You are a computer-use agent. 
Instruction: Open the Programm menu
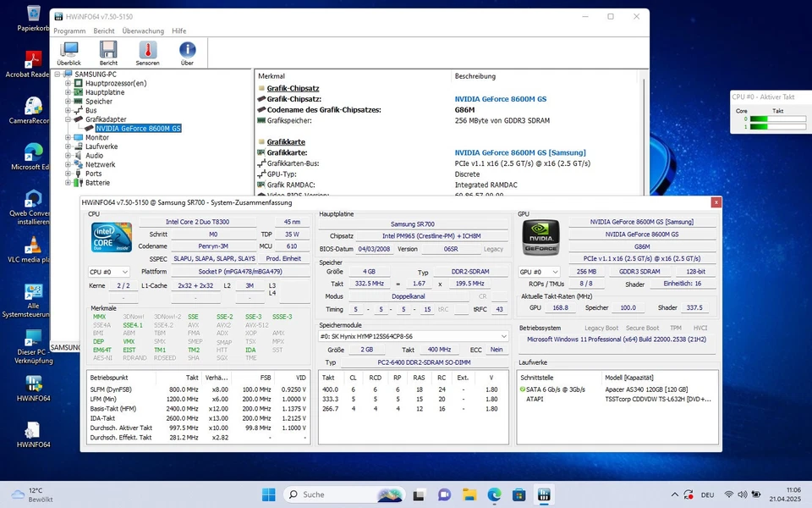coord(69,30)
